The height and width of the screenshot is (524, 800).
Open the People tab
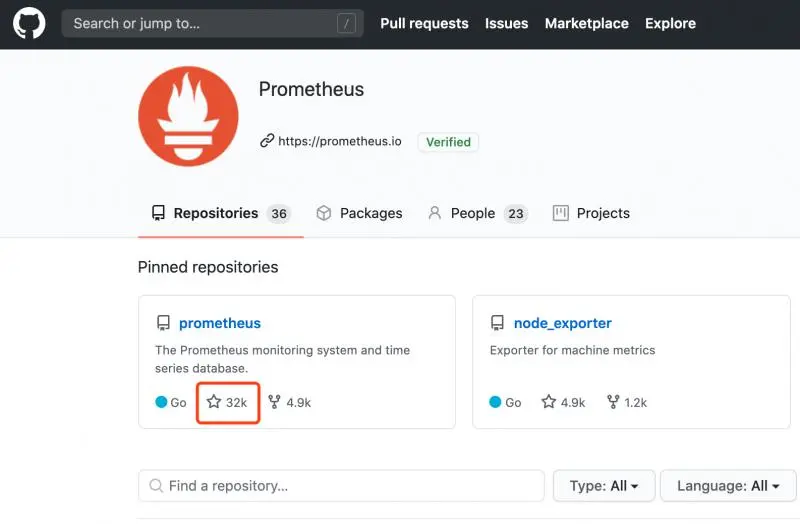[473, 213]
